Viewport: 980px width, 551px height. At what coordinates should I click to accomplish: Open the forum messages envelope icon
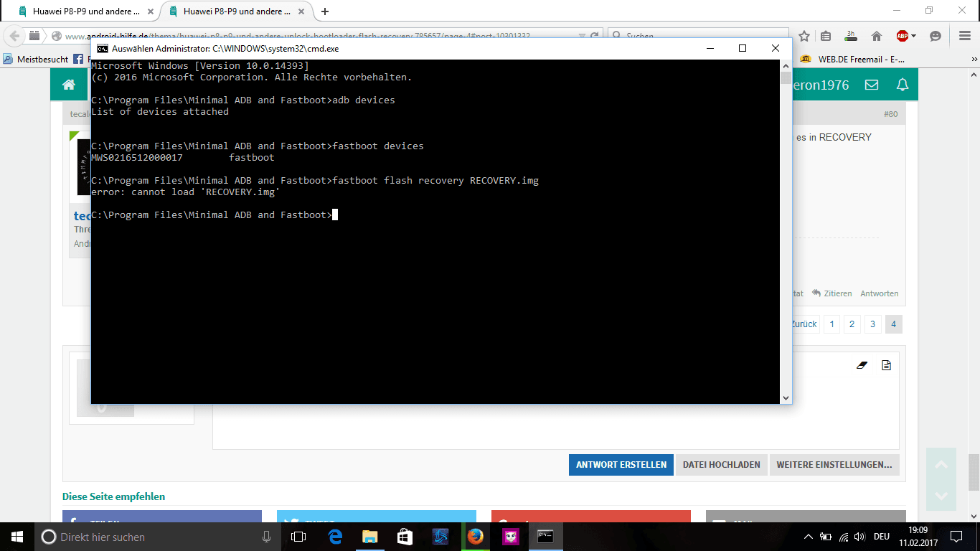pos(872,85)
